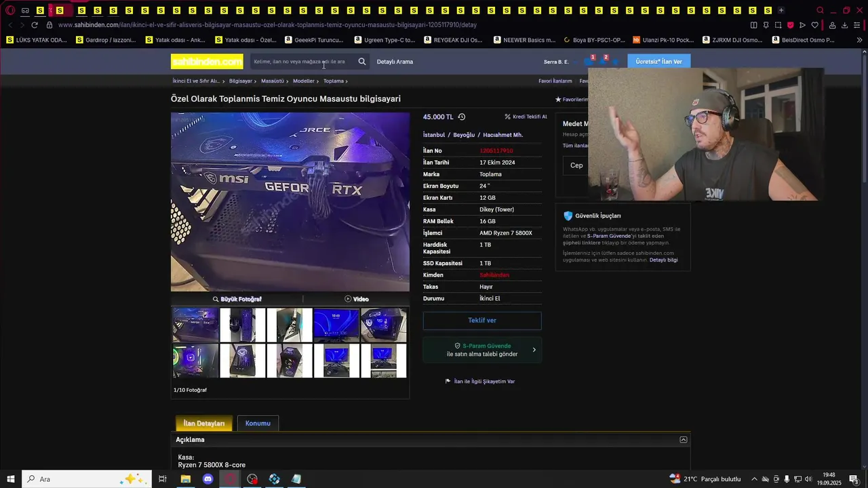Open Windows Start menu
868x488 pixels.
tap(11, 479)
